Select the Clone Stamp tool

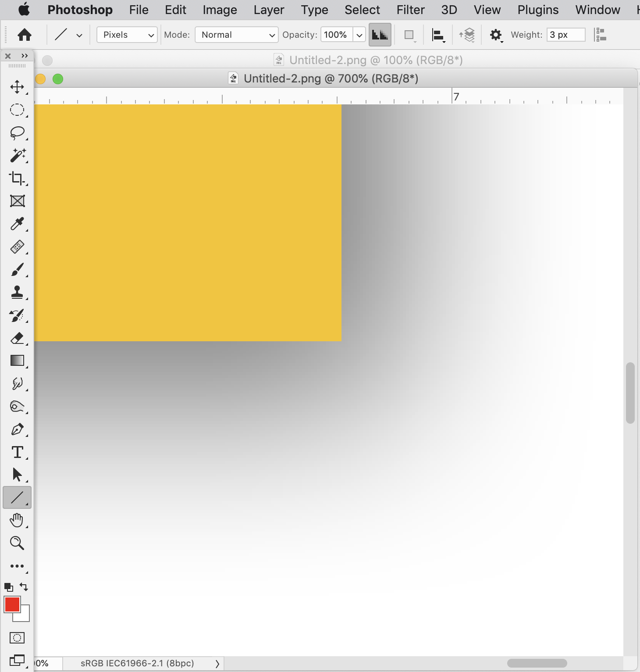click(17, 293)
